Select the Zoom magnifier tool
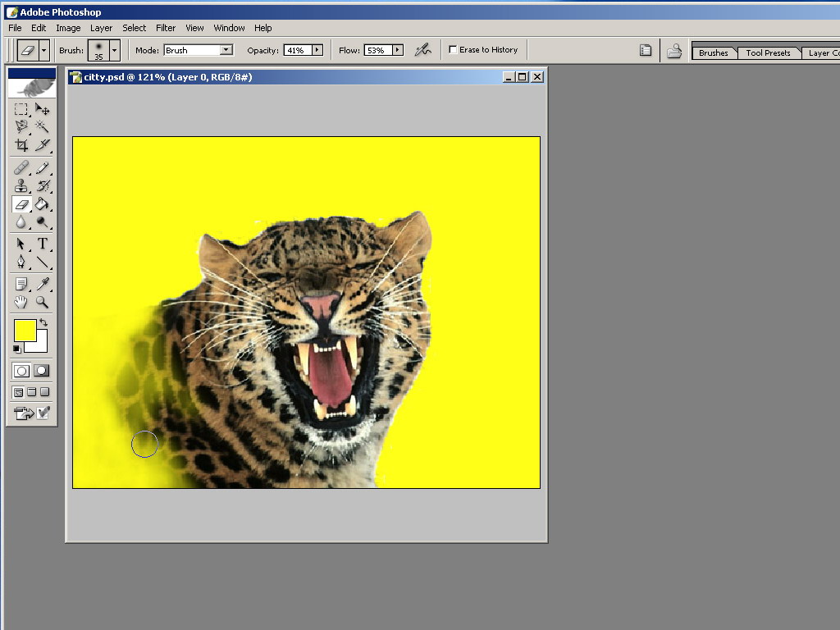 (x=42, y=303)
